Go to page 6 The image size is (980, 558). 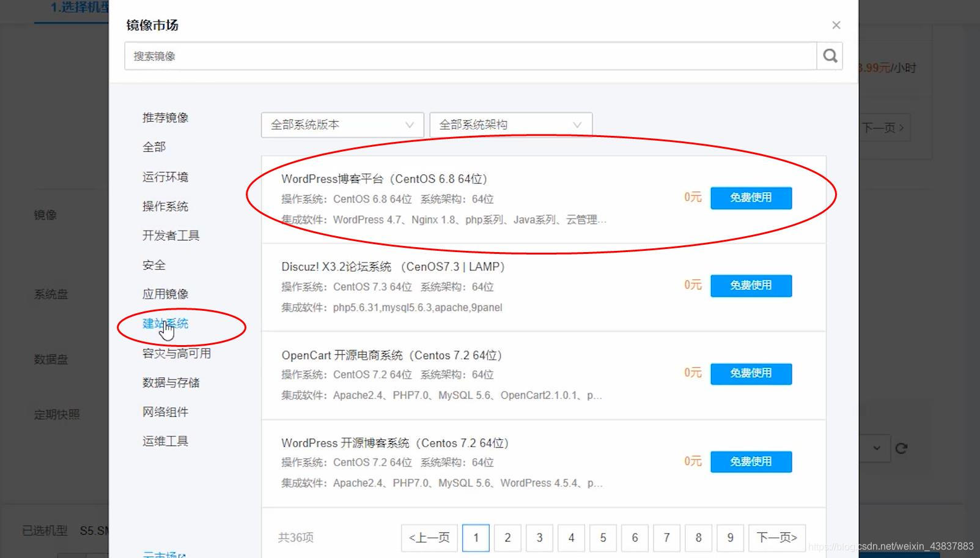click(x=635, y=538)
